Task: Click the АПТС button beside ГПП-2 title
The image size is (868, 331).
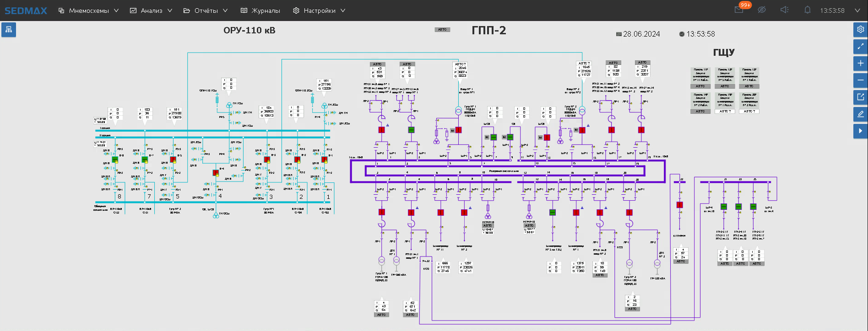Action: pyautogui.click(x=442, y=30)
